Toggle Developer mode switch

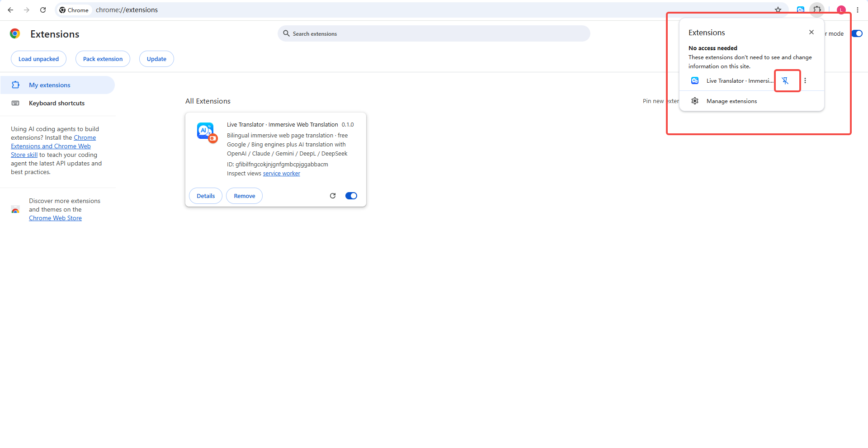coord(857,33)
